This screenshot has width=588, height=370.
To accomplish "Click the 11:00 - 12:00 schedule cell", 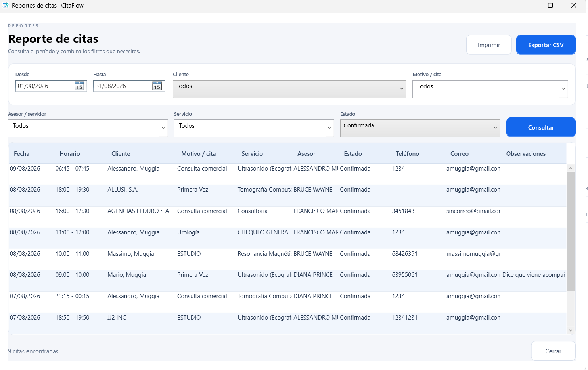I will point(73,232).
